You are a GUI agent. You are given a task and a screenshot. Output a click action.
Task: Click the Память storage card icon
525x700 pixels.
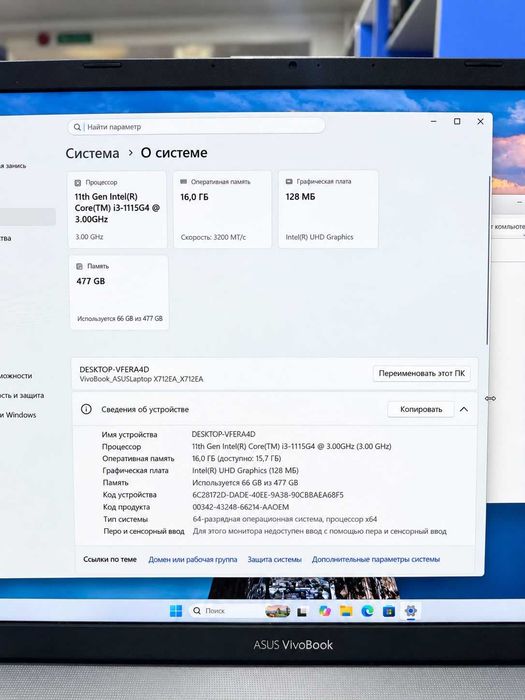coord(79,266)
